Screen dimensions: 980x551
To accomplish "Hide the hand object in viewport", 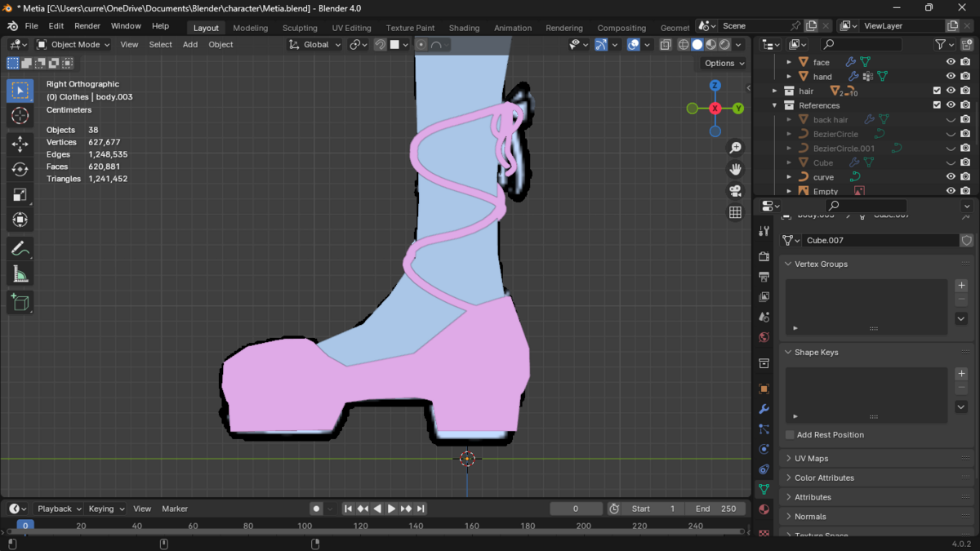I will click(951, 77).
